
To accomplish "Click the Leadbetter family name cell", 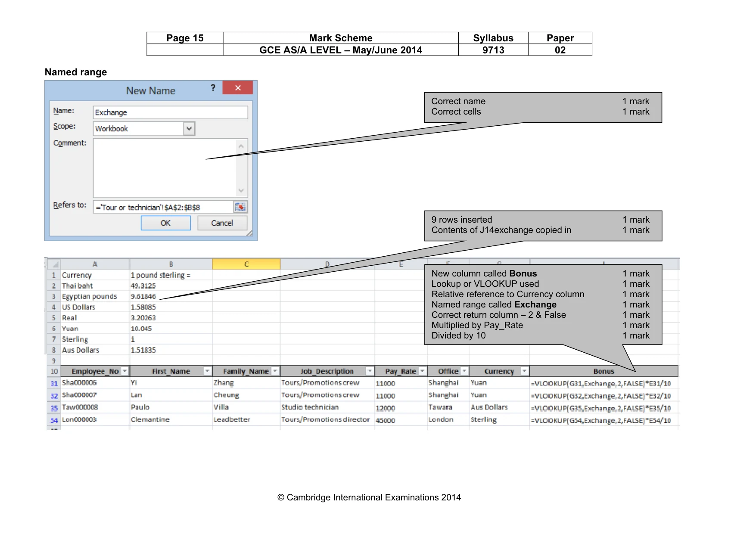I will point(246,419).
